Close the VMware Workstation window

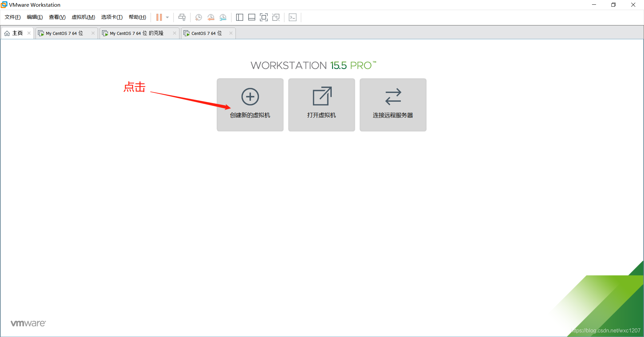[633, 5]
